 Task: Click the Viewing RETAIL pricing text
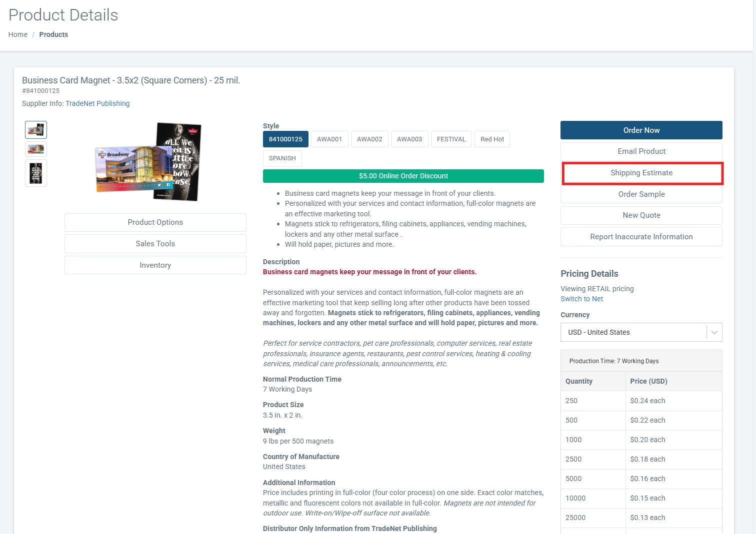click(x=597, y=289)
